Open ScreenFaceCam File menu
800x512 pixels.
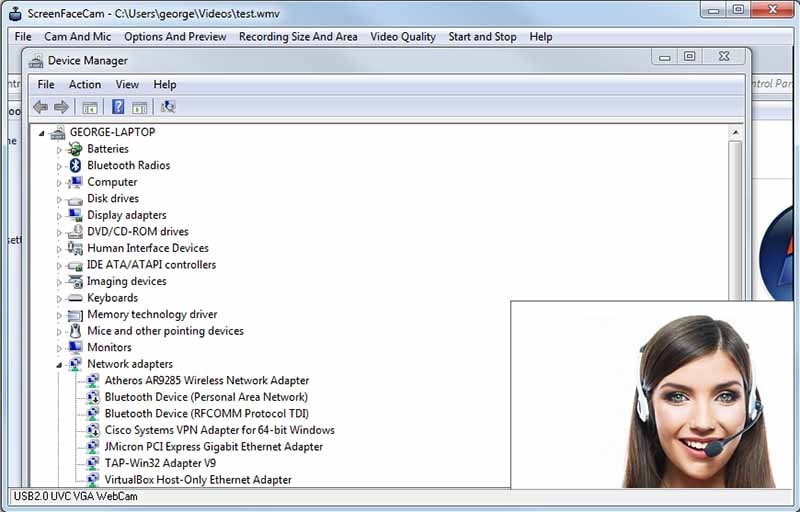click(x=23, y=37)
